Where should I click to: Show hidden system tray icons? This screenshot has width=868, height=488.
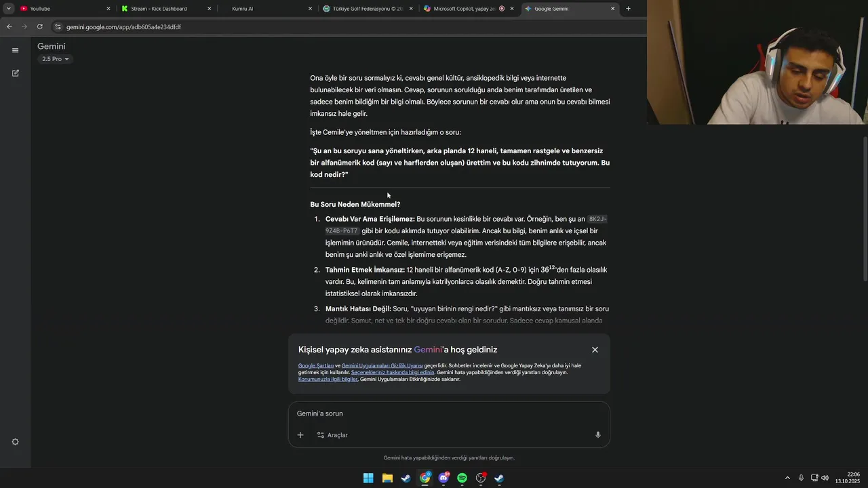(x=787, y=478)
